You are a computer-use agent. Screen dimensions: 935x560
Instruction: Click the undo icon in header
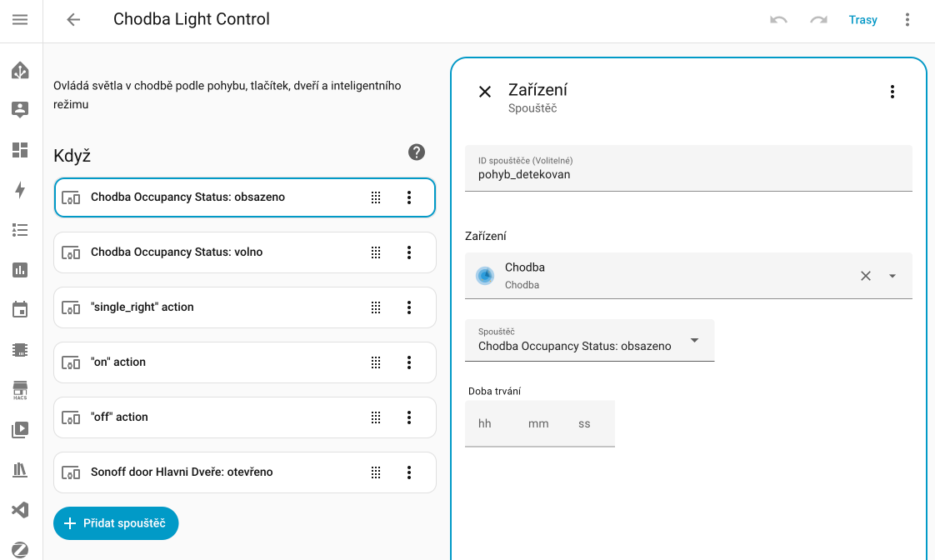point(778,20)
